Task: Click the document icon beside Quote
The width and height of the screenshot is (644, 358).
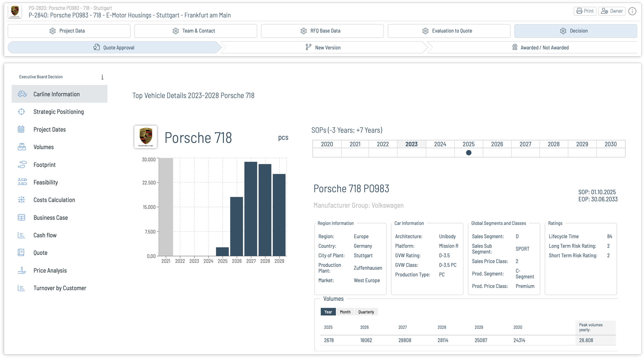Action: coord(21,253)
